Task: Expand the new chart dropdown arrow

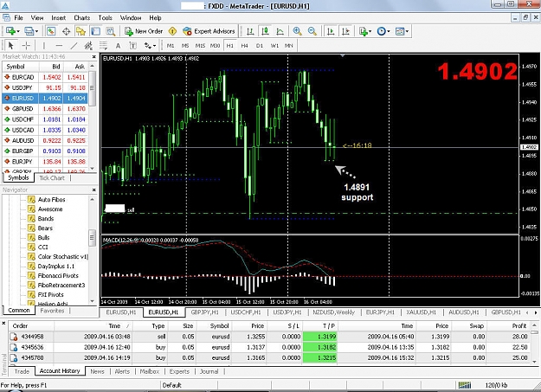Action: point(18,31)
